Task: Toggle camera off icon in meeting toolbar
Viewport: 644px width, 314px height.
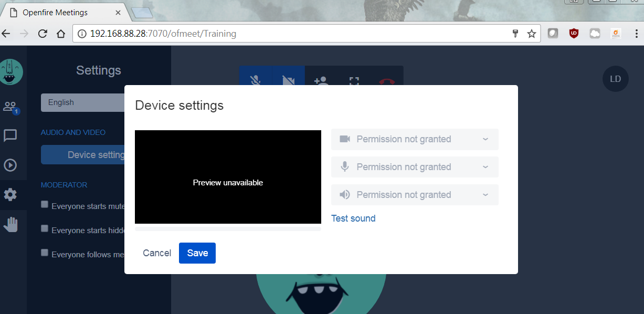Action: (x=288, y=81)
